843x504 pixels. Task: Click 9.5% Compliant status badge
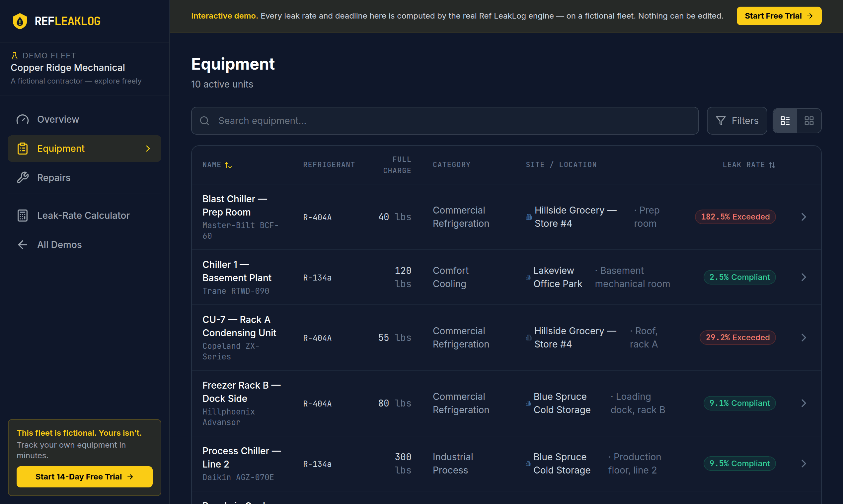pos(739,463)
